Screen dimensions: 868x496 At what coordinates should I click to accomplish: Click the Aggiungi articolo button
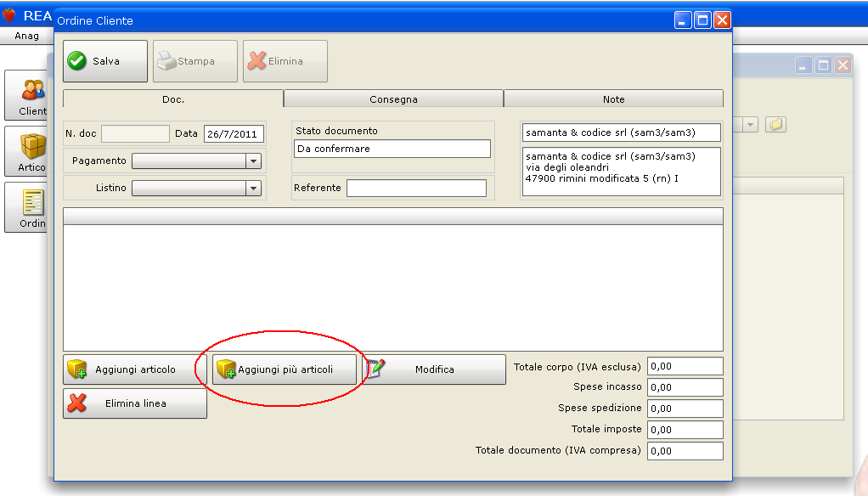(134, 369)
